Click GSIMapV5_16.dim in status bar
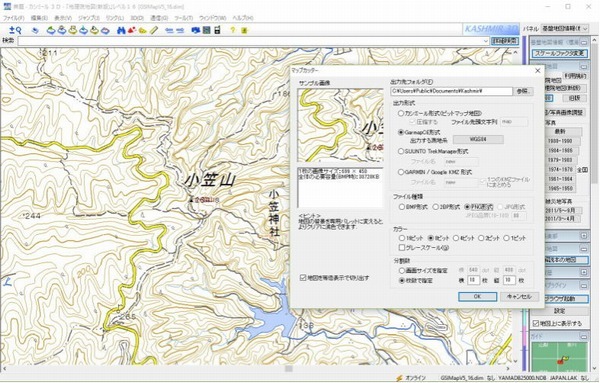This screenshot has width=600, height=383. (x=461, y=378)
